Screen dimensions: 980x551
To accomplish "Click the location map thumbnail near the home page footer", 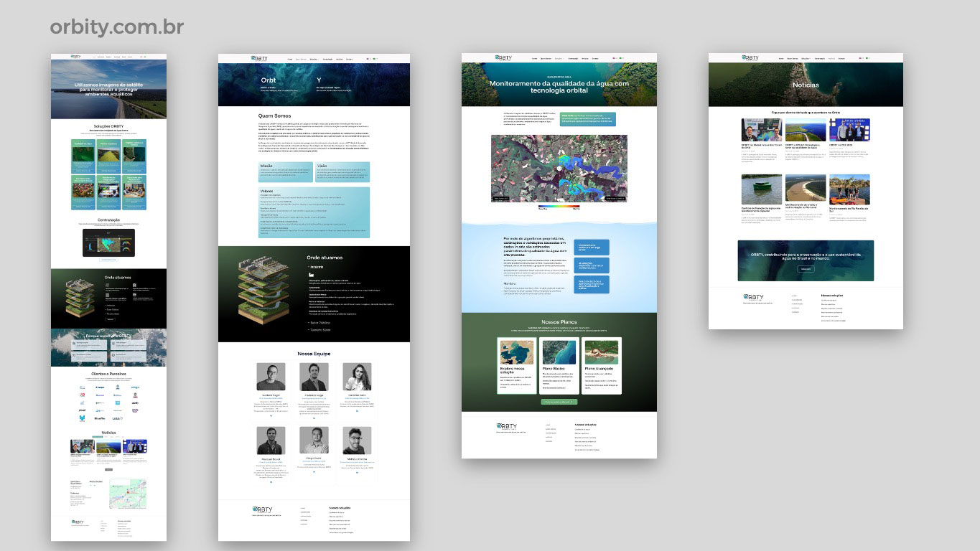I will [x=127, y=494].
